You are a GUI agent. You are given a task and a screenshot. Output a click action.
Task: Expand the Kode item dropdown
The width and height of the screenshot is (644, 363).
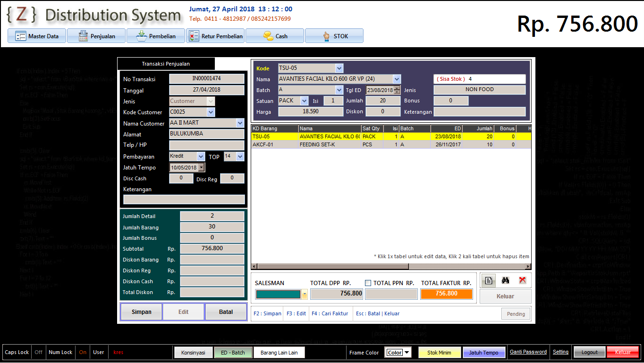(x=339, y=68)
